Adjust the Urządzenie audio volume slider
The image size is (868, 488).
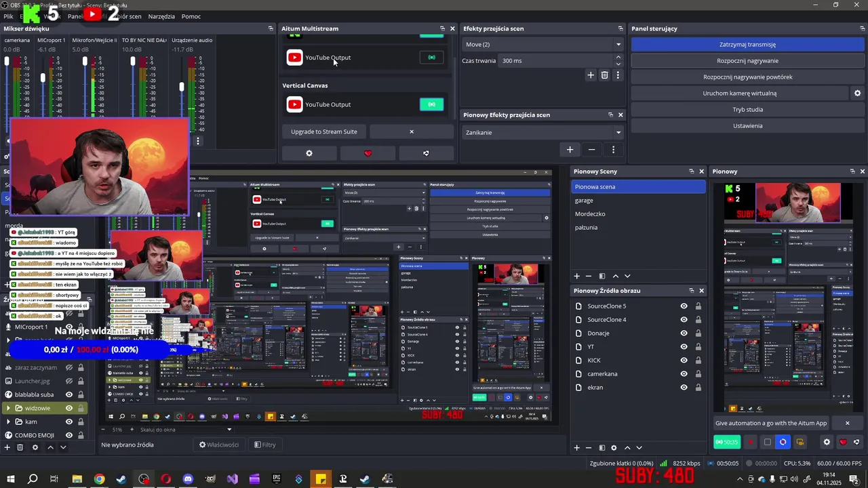point(181,87)
